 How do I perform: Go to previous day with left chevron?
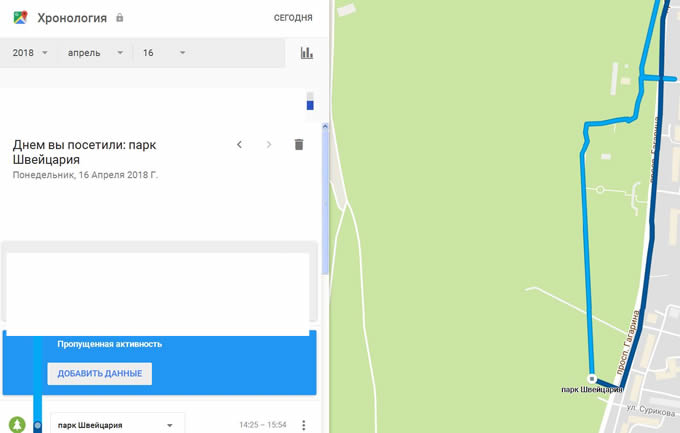coord(239,144)
